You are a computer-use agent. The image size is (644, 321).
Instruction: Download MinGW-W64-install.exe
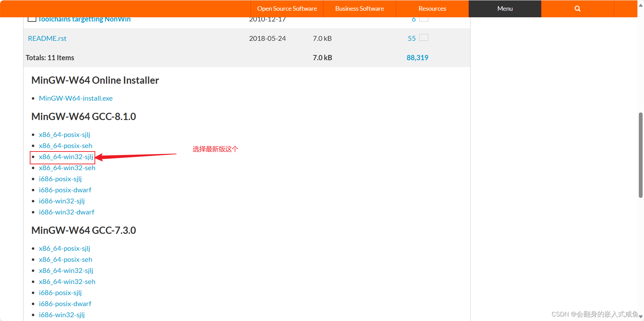pos(76,98)
